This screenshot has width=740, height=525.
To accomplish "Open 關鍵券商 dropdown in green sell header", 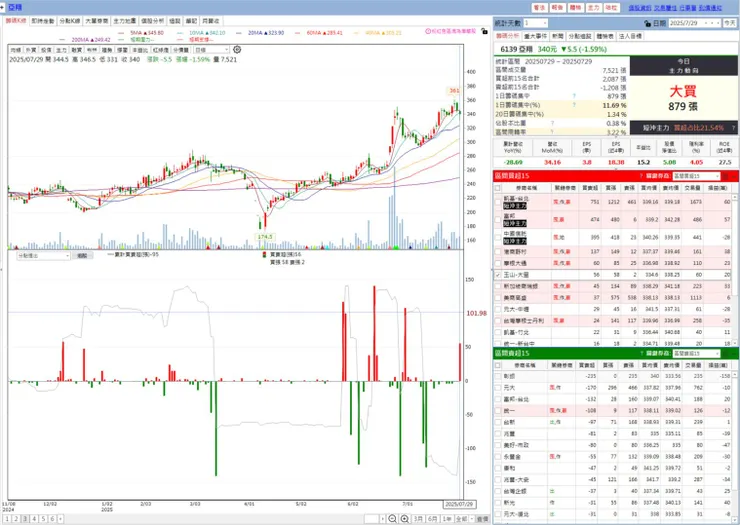I will pos(696,353).
